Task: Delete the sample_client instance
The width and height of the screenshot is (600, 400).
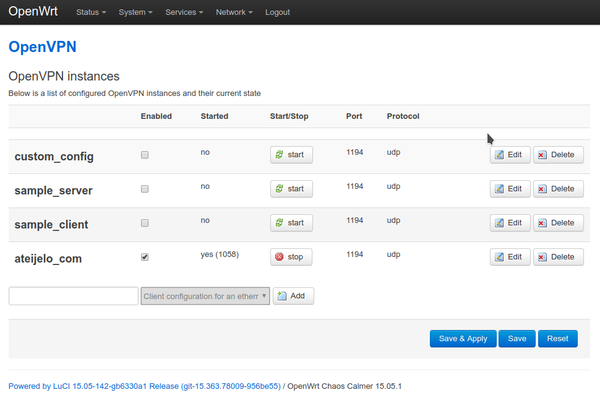Action: click(x=558, y=223)
